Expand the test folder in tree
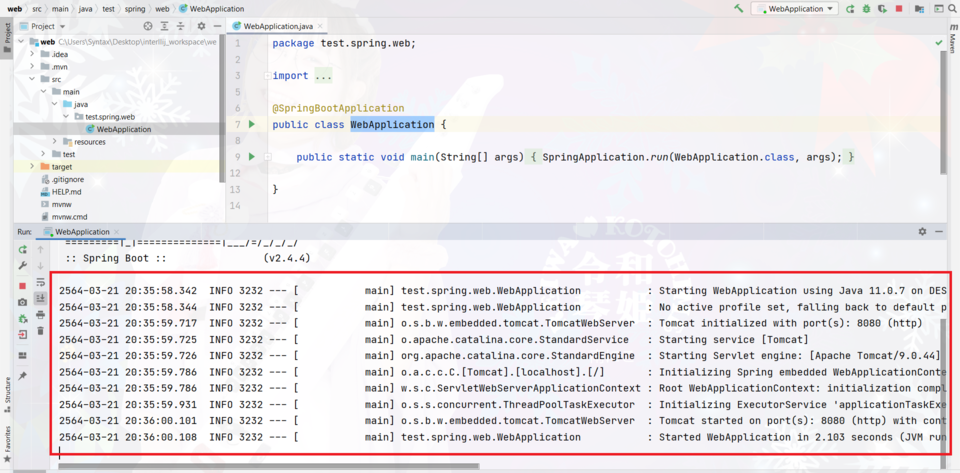Screen dimensions: 960x473 [x=43, y=154]
